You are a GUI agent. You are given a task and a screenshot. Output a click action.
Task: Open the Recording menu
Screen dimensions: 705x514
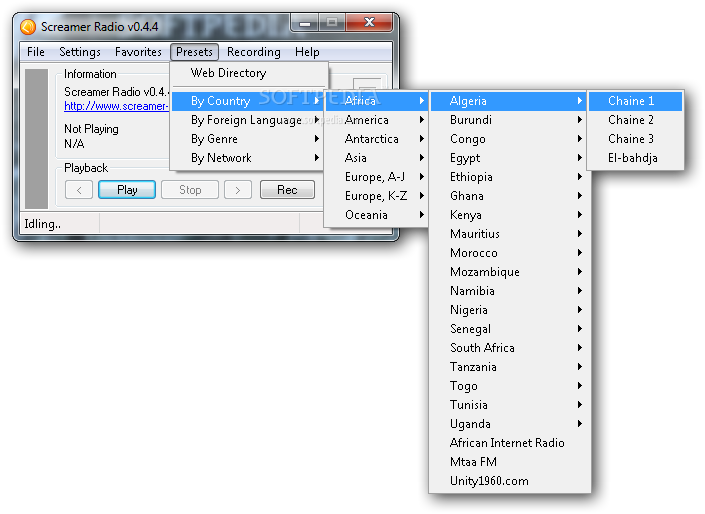click(254, 52)
